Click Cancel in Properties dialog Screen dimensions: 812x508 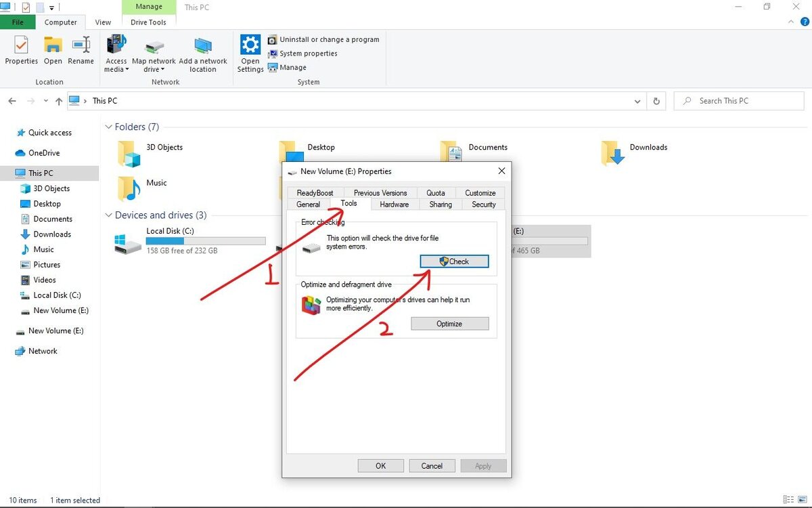pyautogui.click(x=432, y=466)
